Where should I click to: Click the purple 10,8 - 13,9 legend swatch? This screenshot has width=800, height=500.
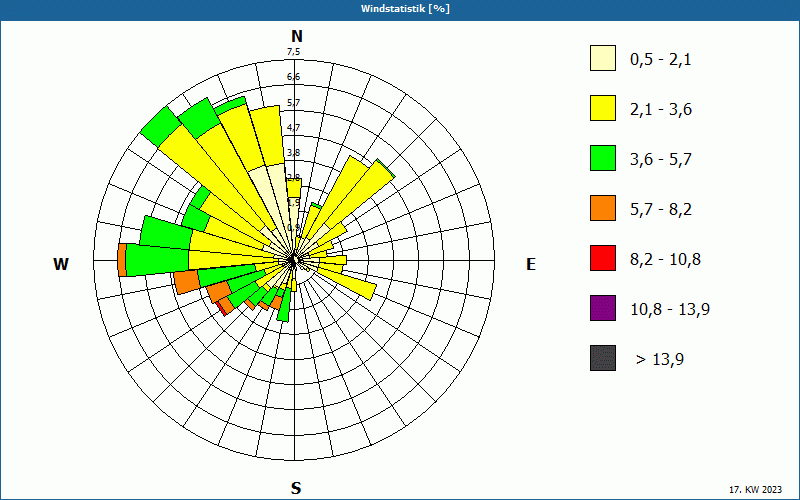[603, 308]
